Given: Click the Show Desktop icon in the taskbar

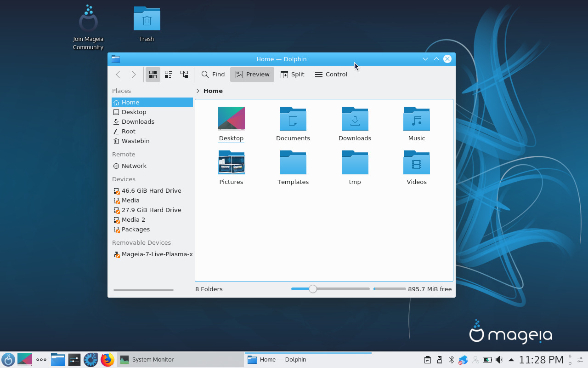Looking at the screenshot, I should click(25, 360).
